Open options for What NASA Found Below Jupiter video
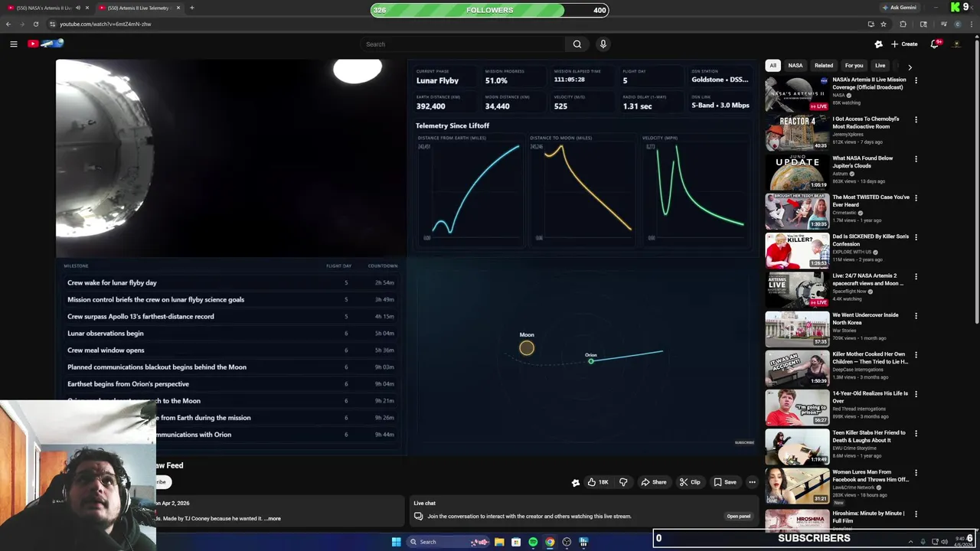This screenshot has width=980, height=551. pos(916,158)
